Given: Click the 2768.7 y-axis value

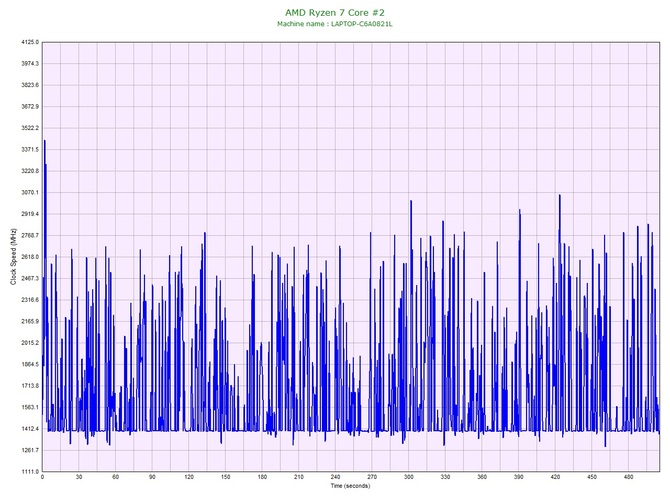Looking at the screenshot, I should [x=30, y=235].
